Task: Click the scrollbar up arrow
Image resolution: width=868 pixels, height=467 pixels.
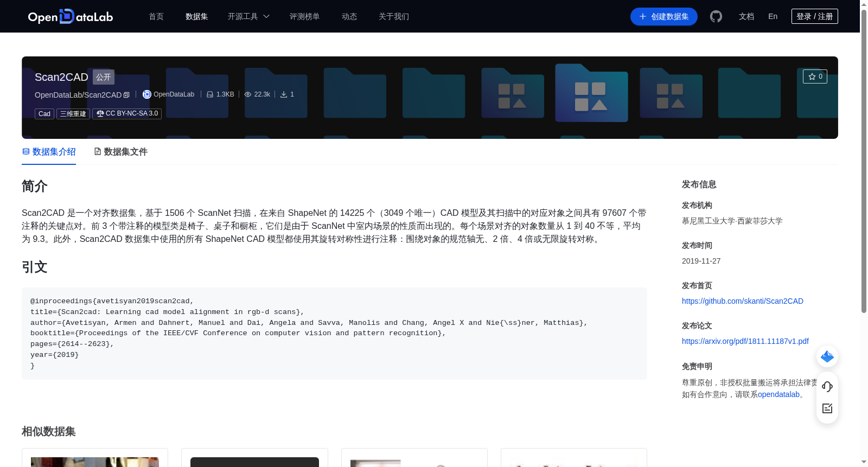Action: point(864,4)
